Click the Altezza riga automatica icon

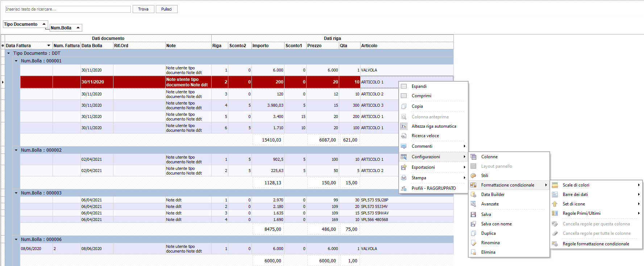coord(404,126)
